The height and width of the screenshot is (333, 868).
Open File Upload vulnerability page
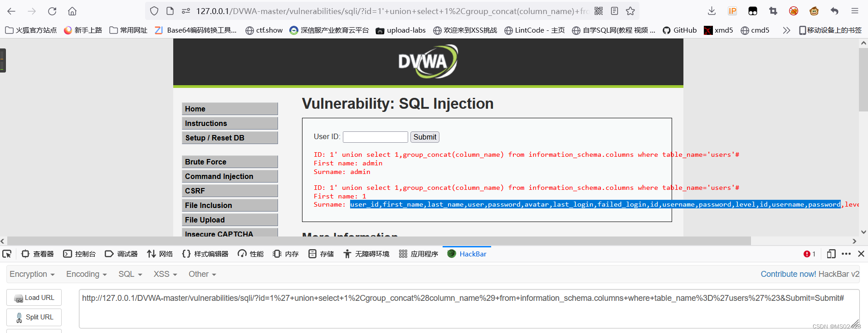tap(230, 220)
